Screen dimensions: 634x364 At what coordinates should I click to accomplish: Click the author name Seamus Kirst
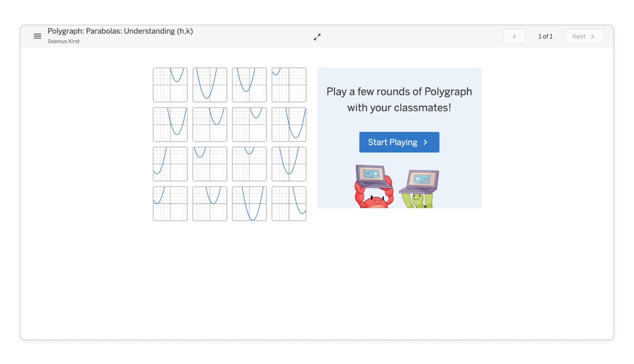point(63,41)
